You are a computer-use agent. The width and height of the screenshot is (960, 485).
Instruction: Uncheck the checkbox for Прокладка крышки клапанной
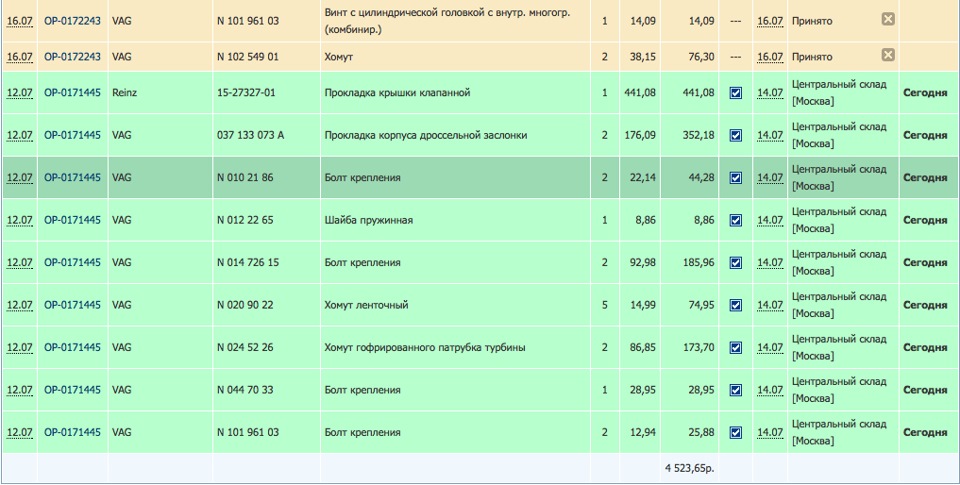click(x=736, y=93)
